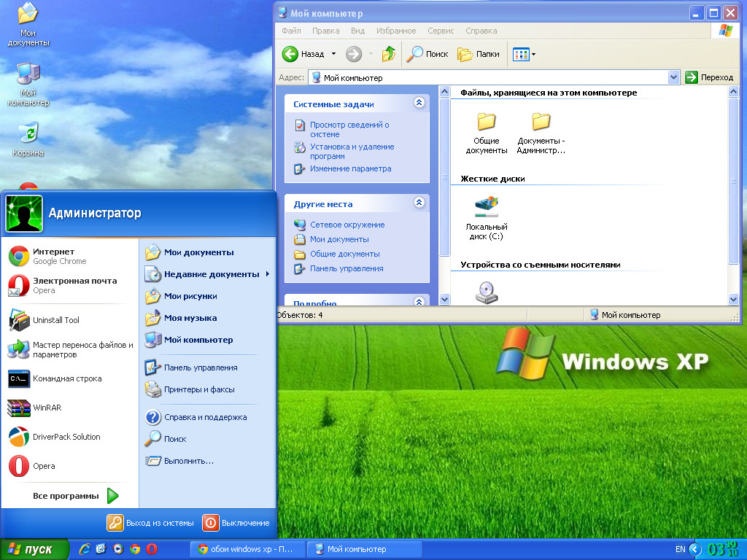Select Корзина recycle bin desktop icon

pos(28,139)
